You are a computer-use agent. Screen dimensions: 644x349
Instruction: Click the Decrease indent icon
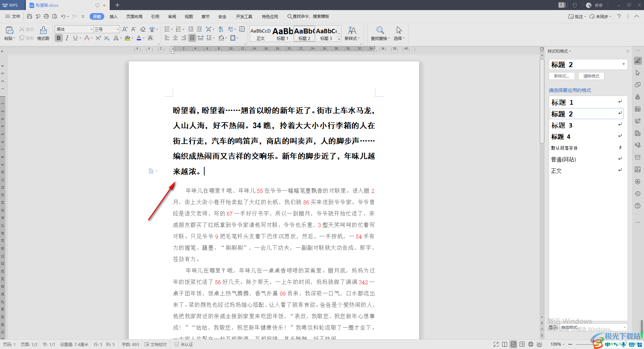click(x=191, y=29)
